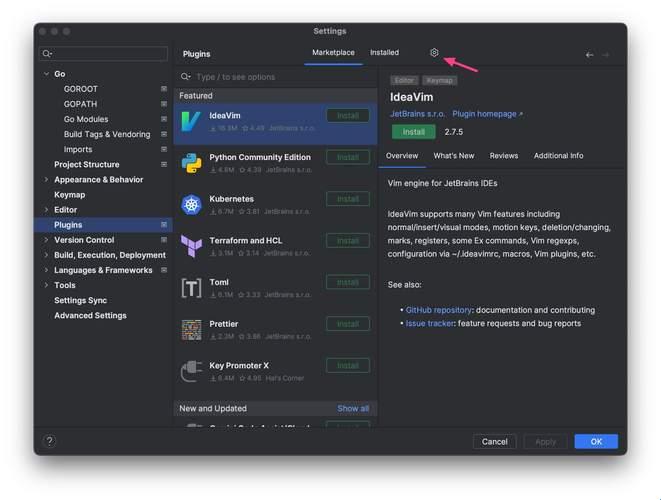Collapse the Go settings tree node
This screenshot has width=661, height=500.
[46, 74]
